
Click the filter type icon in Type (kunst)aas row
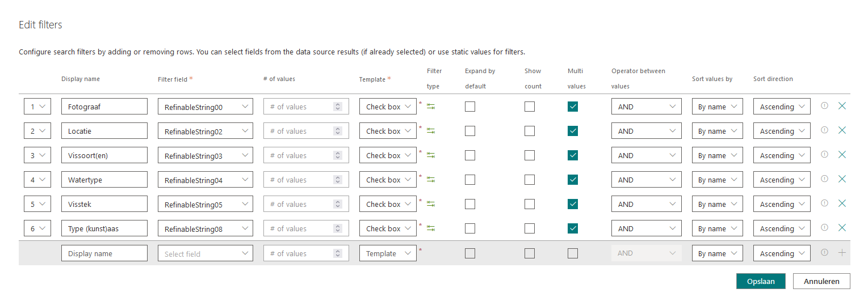click(431, 228)
